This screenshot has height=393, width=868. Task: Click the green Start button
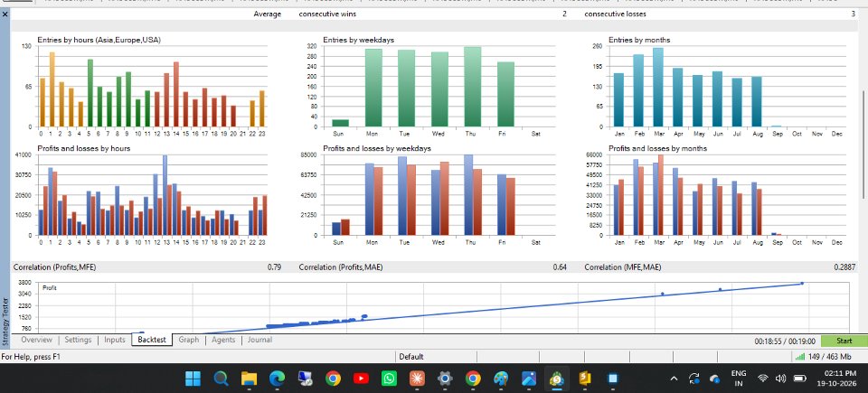(844, 341)
